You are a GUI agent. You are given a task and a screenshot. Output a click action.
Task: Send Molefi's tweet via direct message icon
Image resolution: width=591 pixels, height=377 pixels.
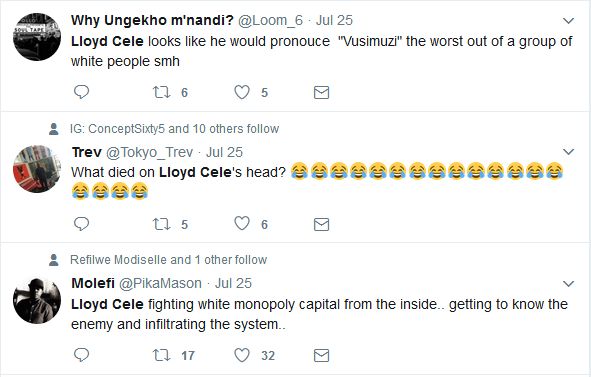click(322, 356)
